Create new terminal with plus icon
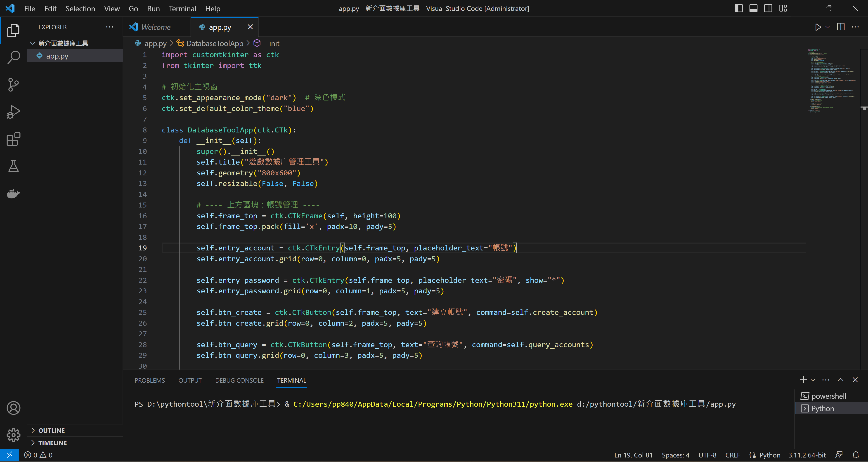Screen dimensions: 868x462 (803, 380)
